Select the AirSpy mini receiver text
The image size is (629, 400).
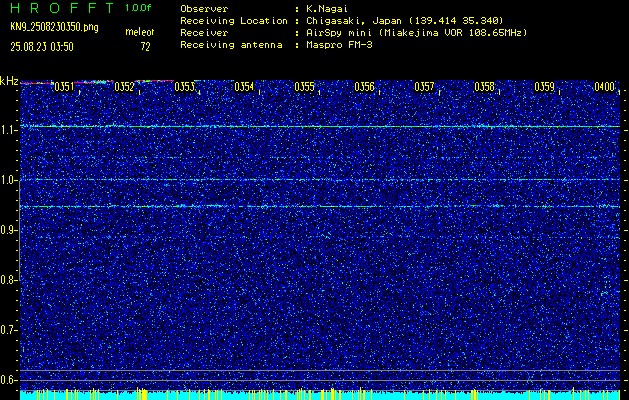(417, 33)
